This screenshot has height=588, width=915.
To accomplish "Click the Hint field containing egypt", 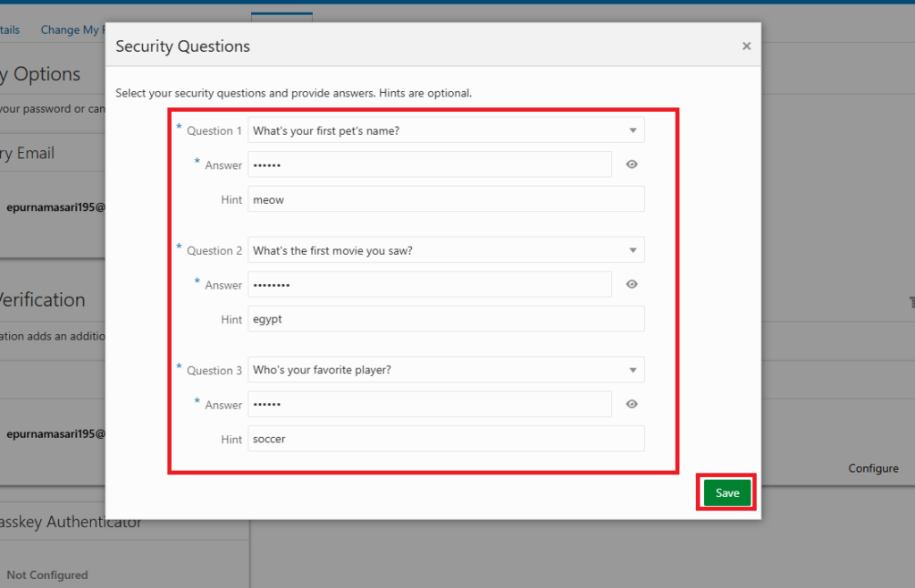I will click(x=447, y=319).
